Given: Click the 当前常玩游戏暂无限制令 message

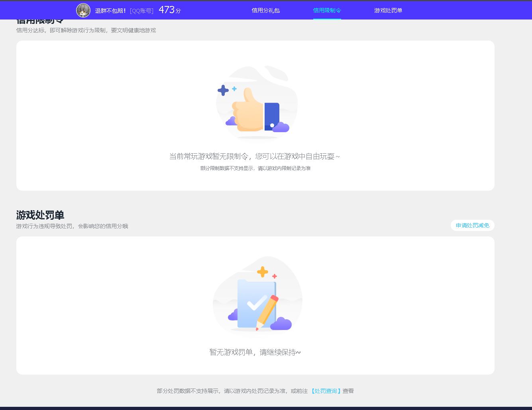Looking at the screenshot, I should [255, 156].
